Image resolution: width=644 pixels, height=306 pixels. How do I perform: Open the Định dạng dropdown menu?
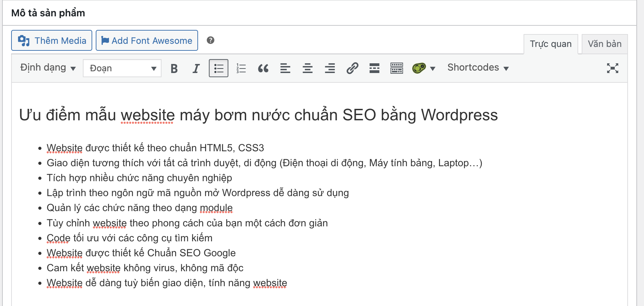pyautogui.click(x=48, y=68)
